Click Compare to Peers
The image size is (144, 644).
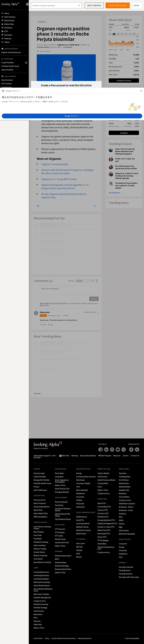coord(124,81)
